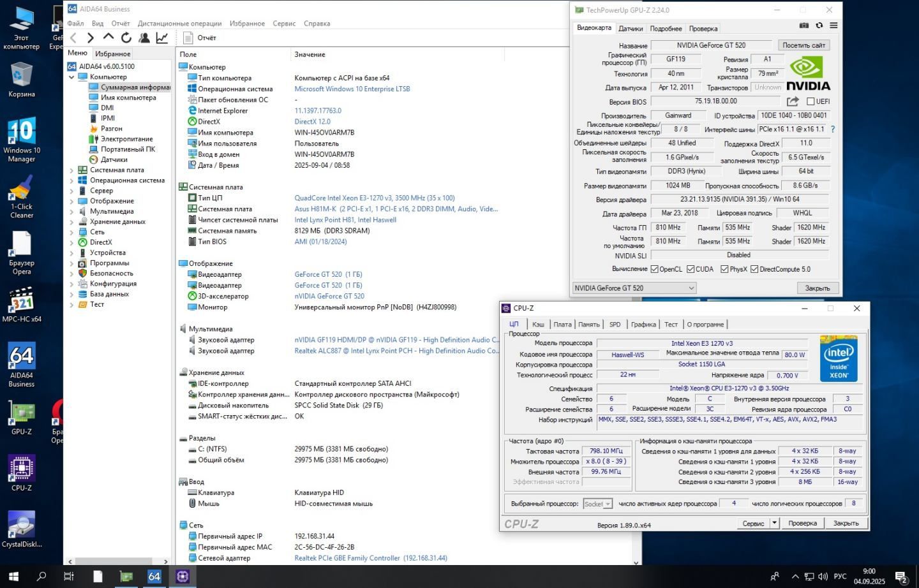Click the AIDA64 forward navigation arrow
919x588 pixels.
91,38
